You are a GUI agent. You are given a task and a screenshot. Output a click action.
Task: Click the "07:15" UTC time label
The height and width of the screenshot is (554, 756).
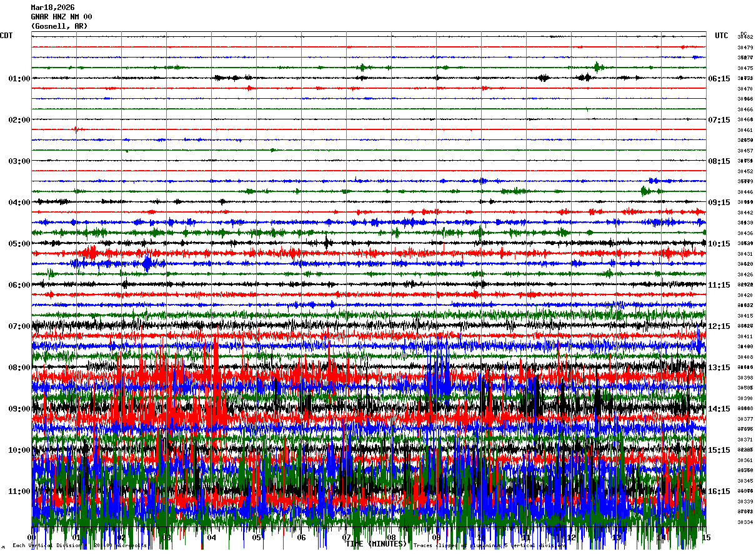pos(719,120)
